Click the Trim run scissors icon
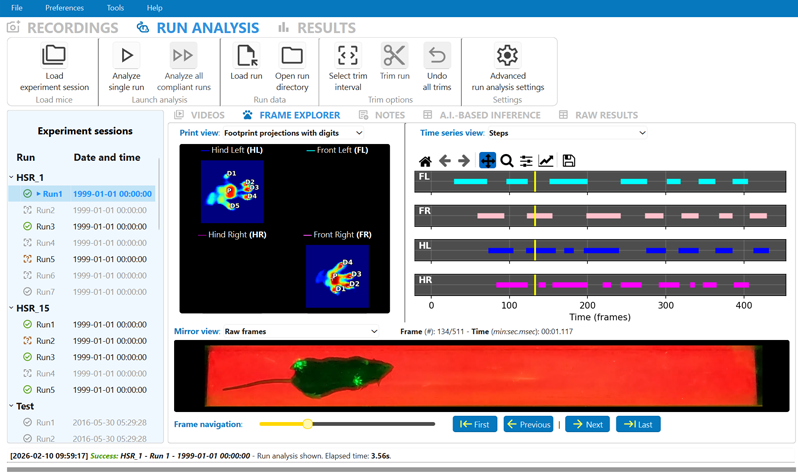Viewport: 798px width, 474px height. (394, 55)
